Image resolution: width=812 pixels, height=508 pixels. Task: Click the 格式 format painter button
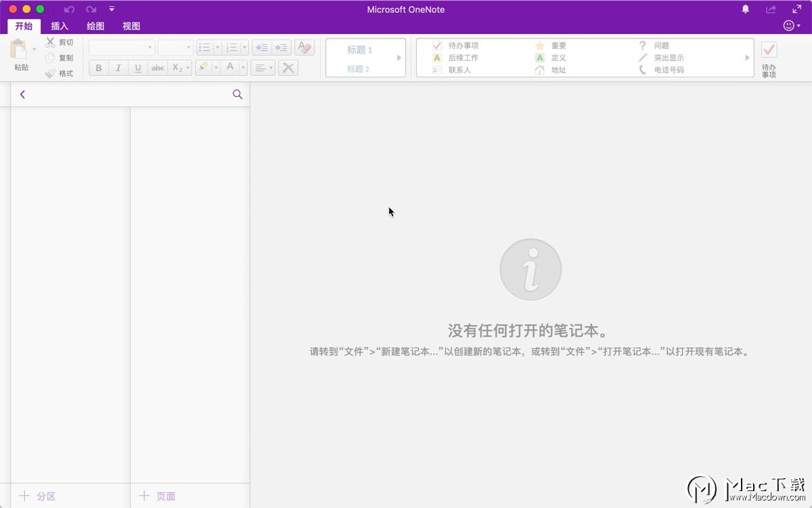[60, 73]
